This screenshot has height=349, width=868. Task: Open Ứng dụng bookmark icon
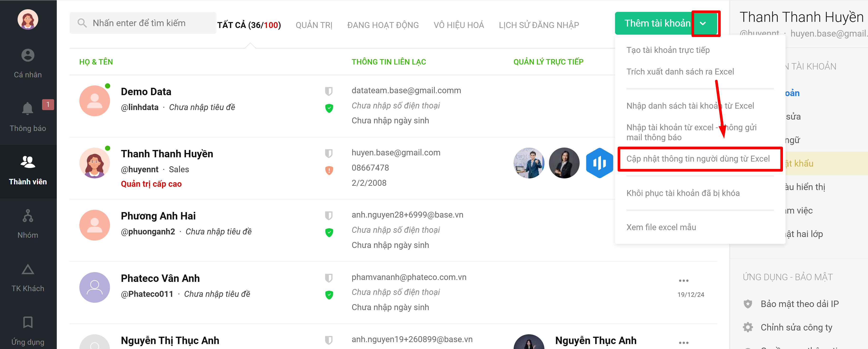(28, 322)
